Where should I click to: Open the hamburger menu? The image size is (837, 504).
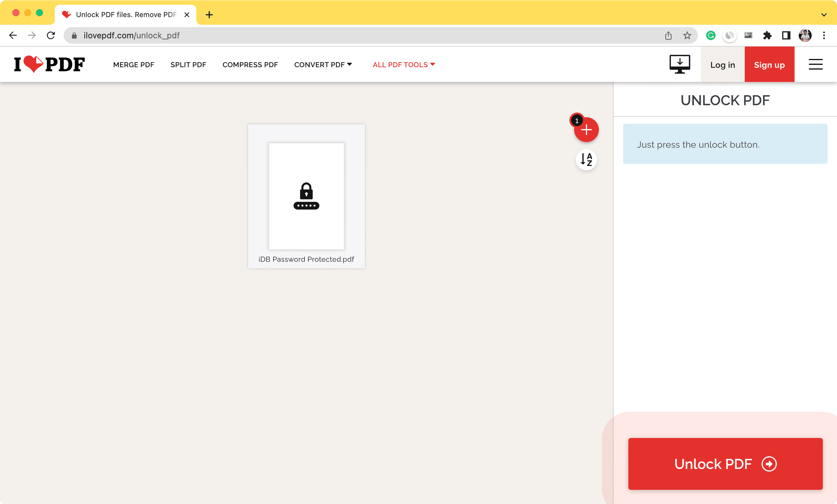pyautogui.click(x=815, y=64)
